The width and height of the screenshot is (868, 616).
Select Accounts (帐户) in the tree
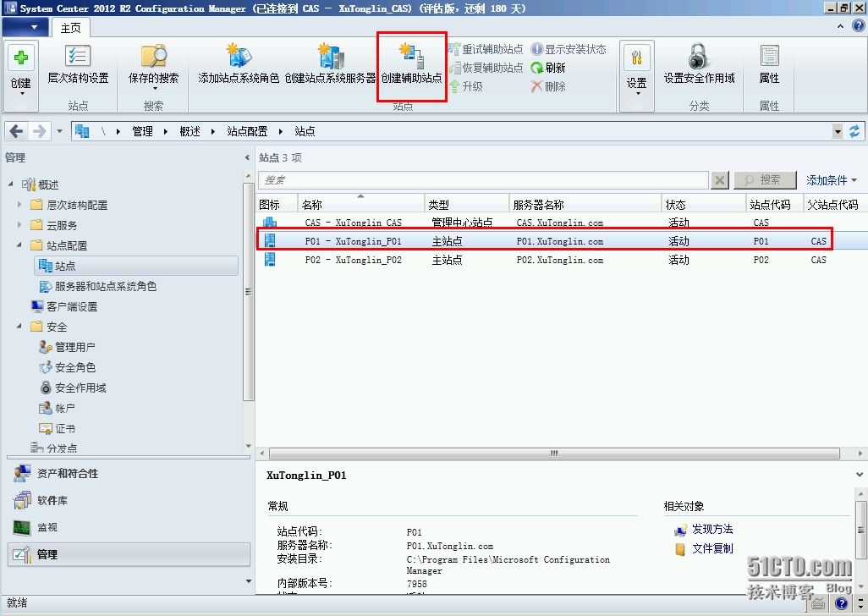click(57, 408)
